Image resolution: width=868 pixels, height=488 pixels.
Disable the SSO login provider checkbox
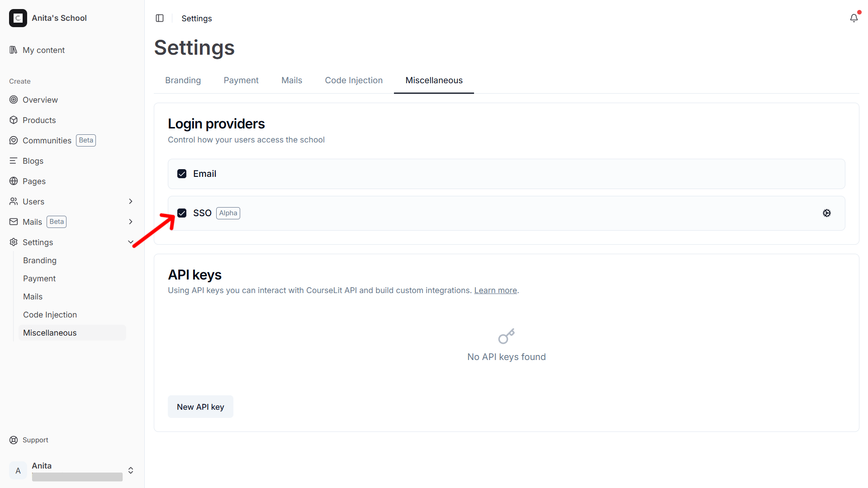click(x=181, y=213)
